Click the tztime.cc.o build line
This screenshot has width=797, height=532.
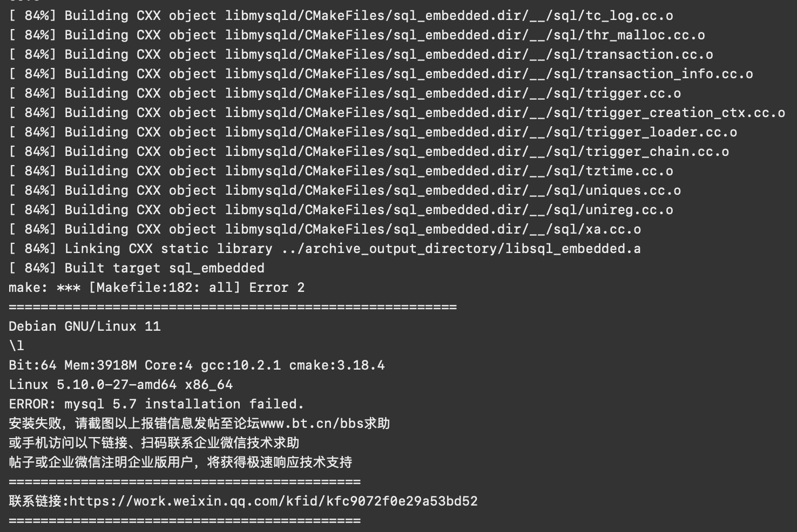341,171
